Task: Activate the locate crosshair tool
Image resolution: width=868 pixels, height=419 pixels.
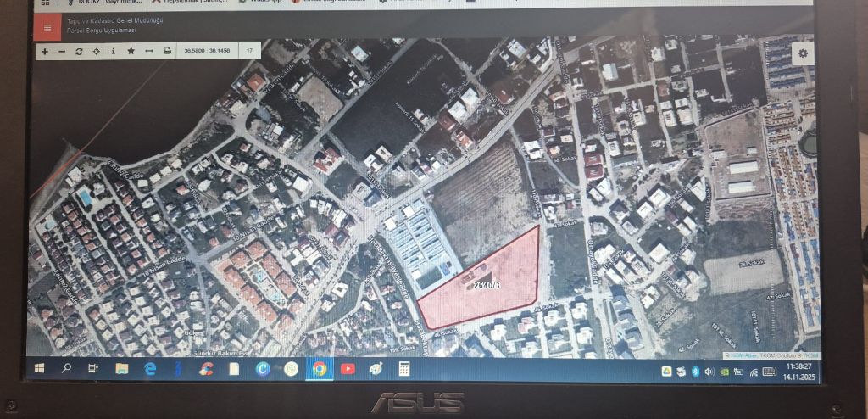Action: point(96,52)
